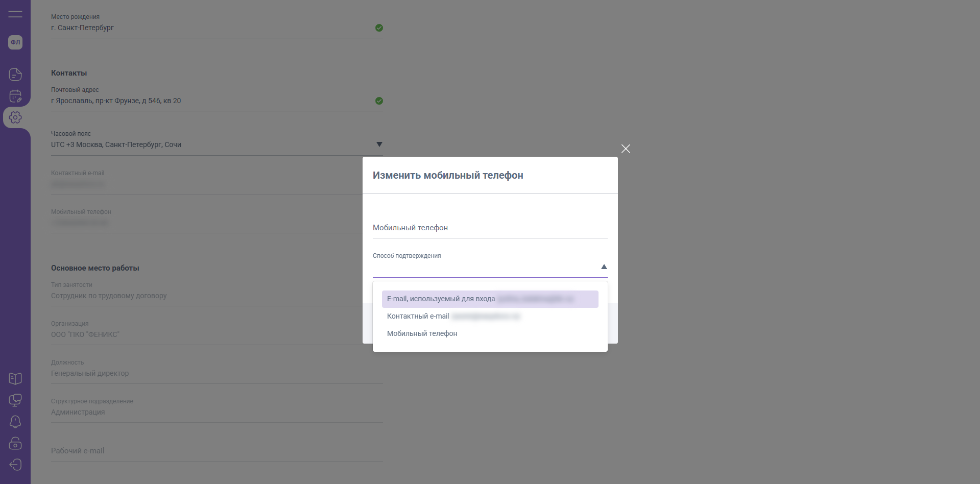Choose the 'Контактный e-mail' option
The width and height of the screenshot is (980, 484).
tap(490, 317)
